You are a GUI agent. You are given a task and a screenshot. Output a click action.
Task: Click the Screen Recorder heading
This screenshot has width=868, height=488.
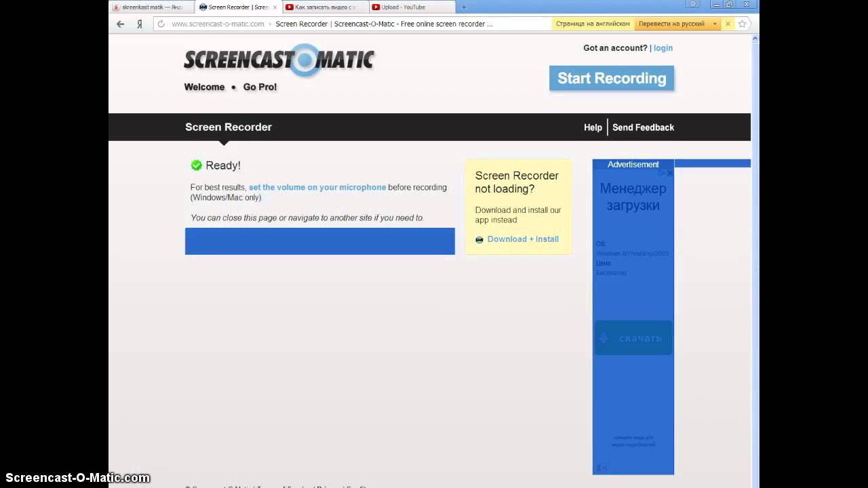229,127
